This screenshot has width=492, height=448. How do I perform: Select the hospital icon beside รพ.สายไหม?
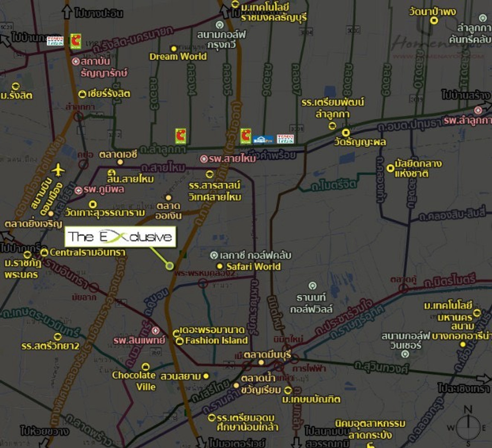(204, 159)
